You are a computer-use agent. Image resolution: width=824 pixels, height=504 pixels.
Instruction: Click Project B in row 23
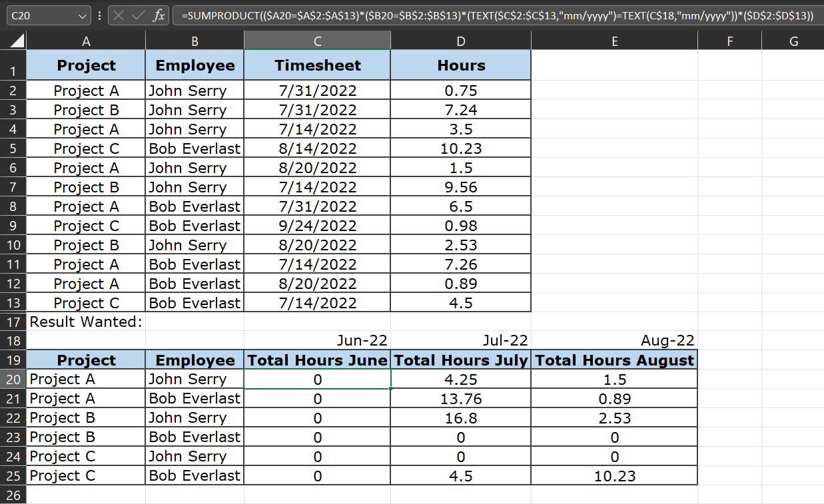pyautogui.click(x=86, y=437)
